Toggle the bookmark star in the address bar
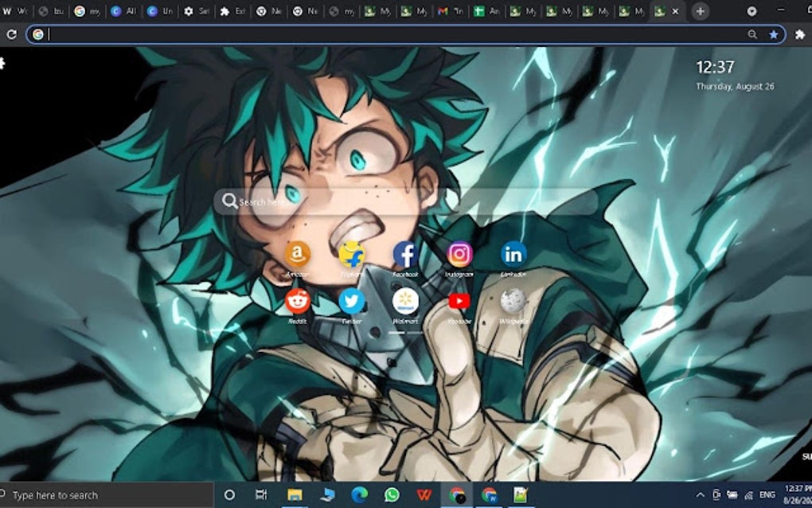 pos(773,34)
